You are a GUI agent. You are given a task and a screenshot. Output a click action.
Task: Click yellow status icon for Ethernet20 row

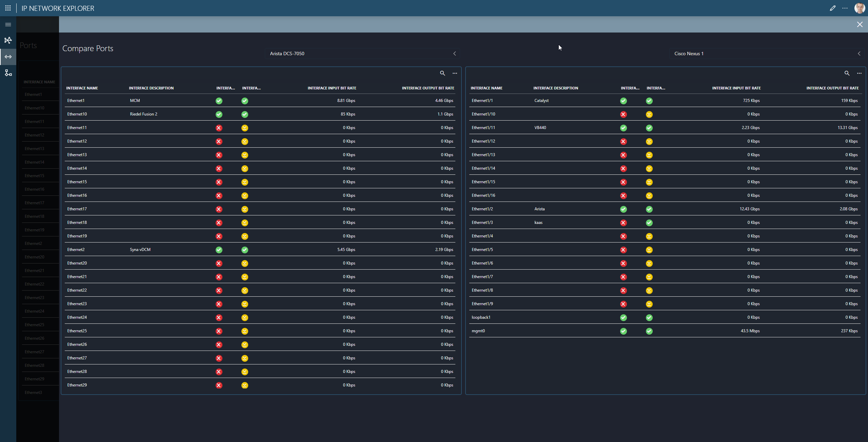pos(245,264)
